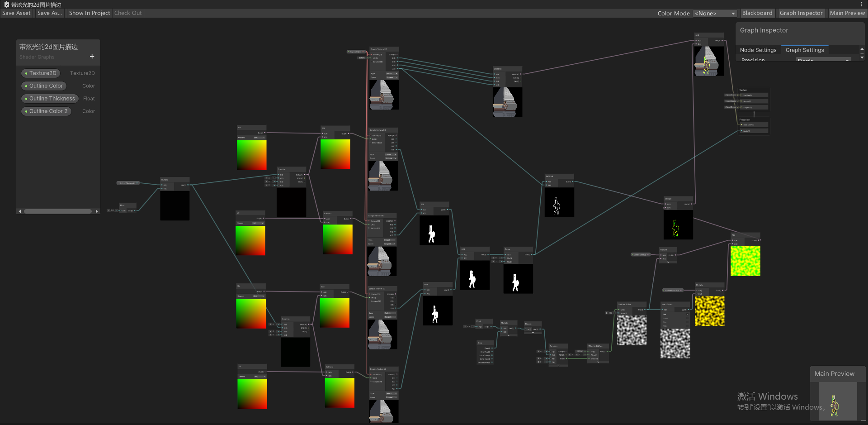Click the colored dot on Outline Color 2 property
The height and width of the screenshot is (425, 868).
[x=26, y=111]
